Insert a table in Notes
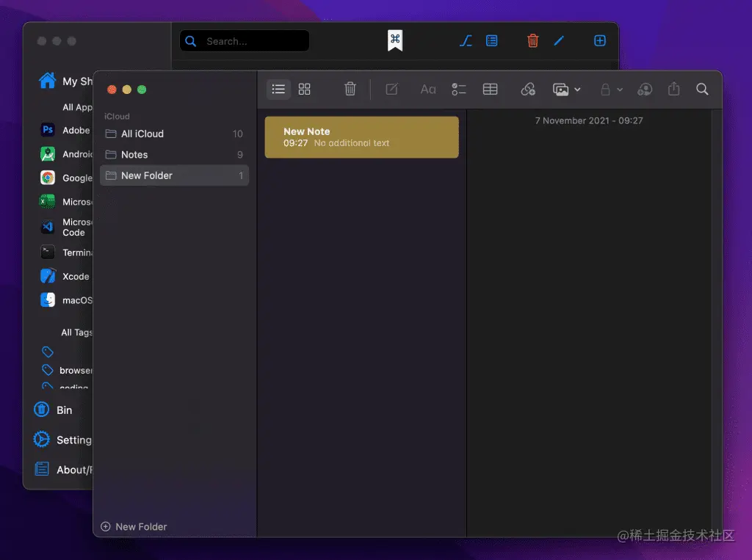This screenshot has width=752, height=560. 490,90
